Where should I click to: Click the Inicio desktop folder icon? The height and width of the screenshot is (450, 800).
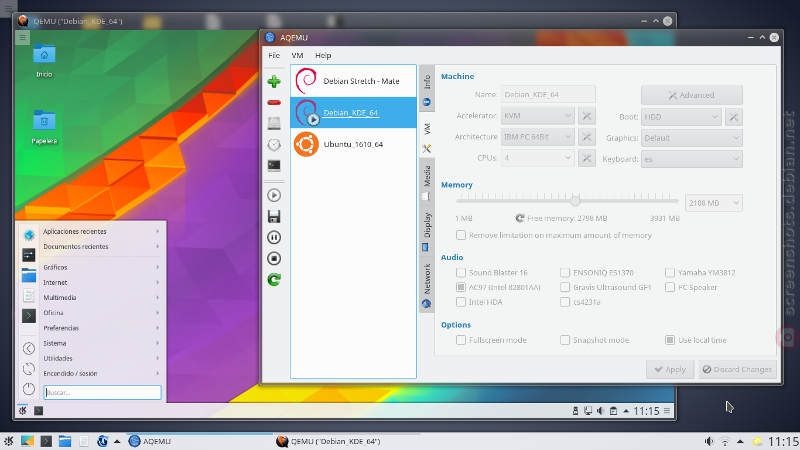44,54
